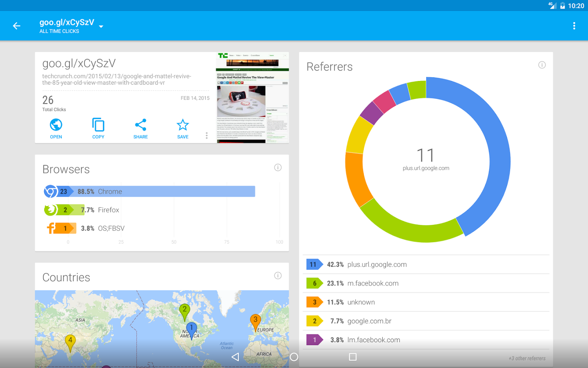Tap the TechCrunch page thumbnail
The image size is (588, 368).
[x=252, y=97]
